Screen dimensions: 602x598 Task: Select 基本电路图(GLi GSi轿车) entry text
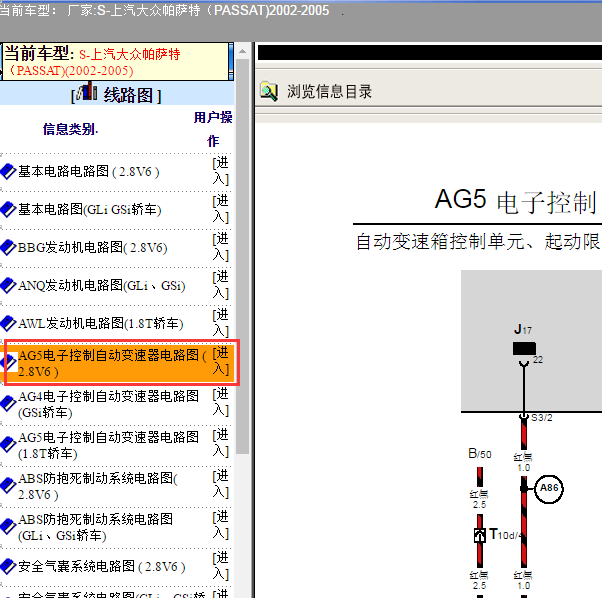pos(89,210)
